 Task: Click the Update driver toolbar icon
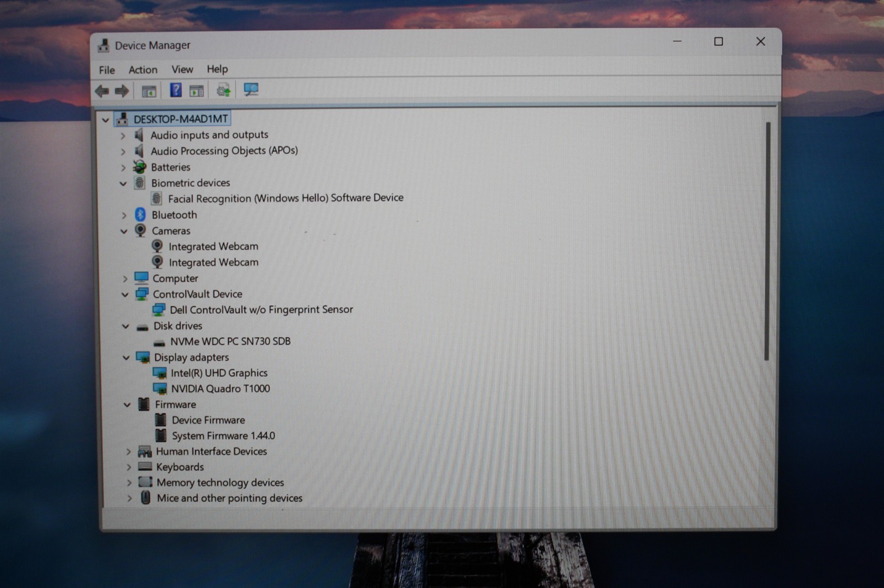tap(223, 90)
